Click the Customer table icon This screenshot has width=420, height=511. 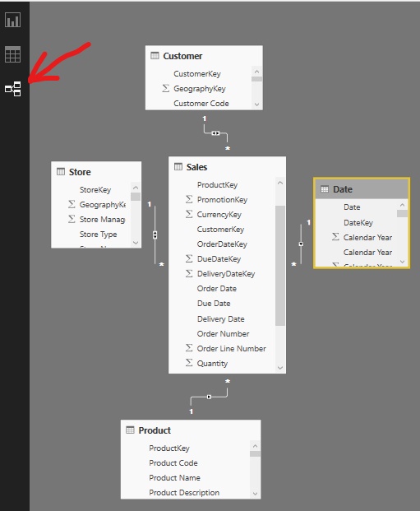pos(155,56)
